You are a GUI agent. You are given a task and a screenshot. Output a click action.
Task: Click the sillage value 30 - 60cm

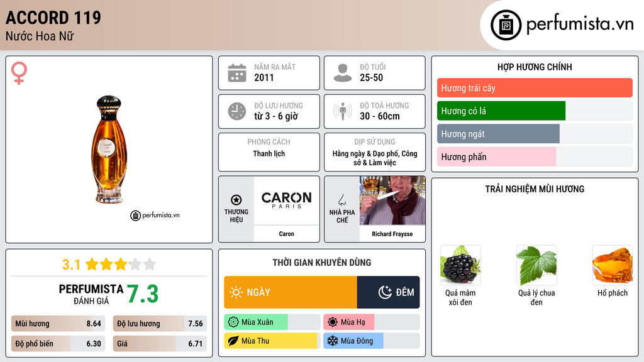coord(379,116)
